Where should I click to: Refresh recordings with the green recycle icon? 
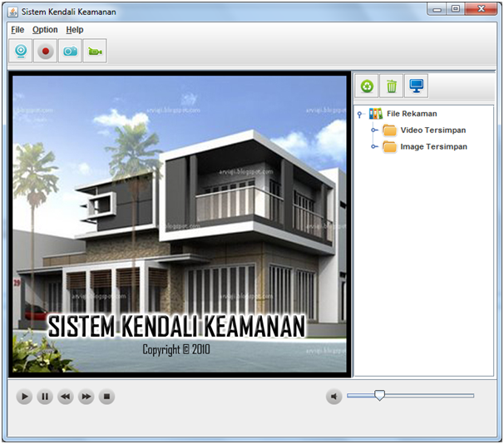pos(367,86)
